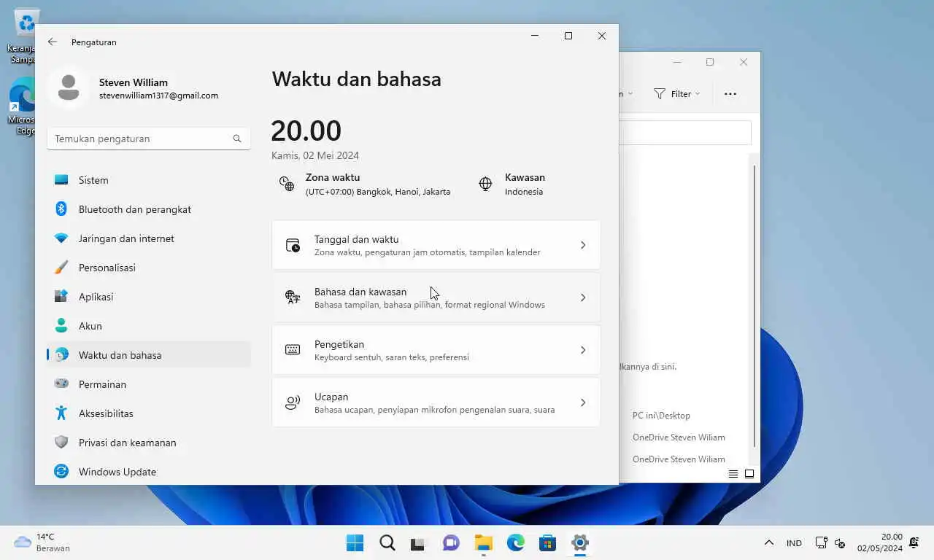The width and height of the screenshot is (934, 560).
Task: Click the Permainan gamepad icon
Action: 61,384
